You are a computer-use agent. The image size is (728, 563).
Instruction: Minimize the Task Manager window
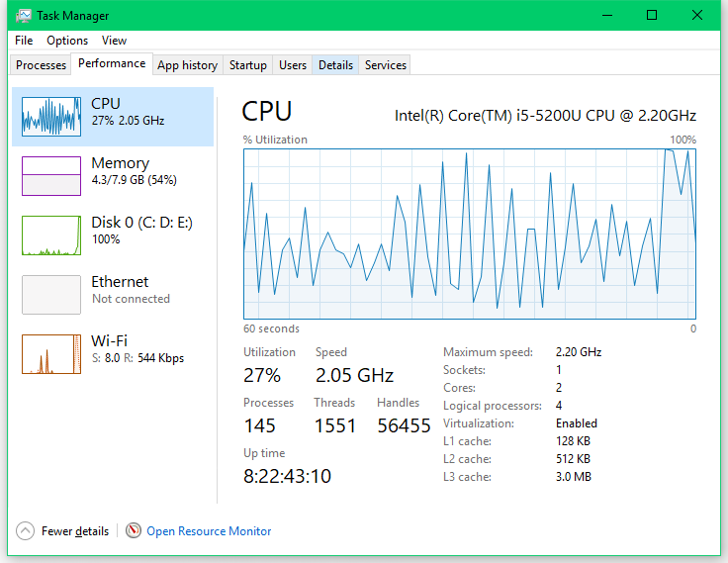(x=607, y=15)
